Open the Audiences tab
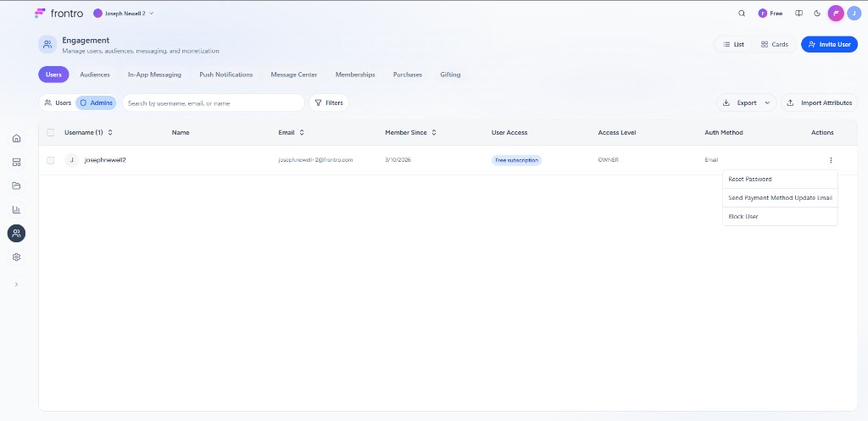Viewport: 868px width, 421px height. pos(95,75)
